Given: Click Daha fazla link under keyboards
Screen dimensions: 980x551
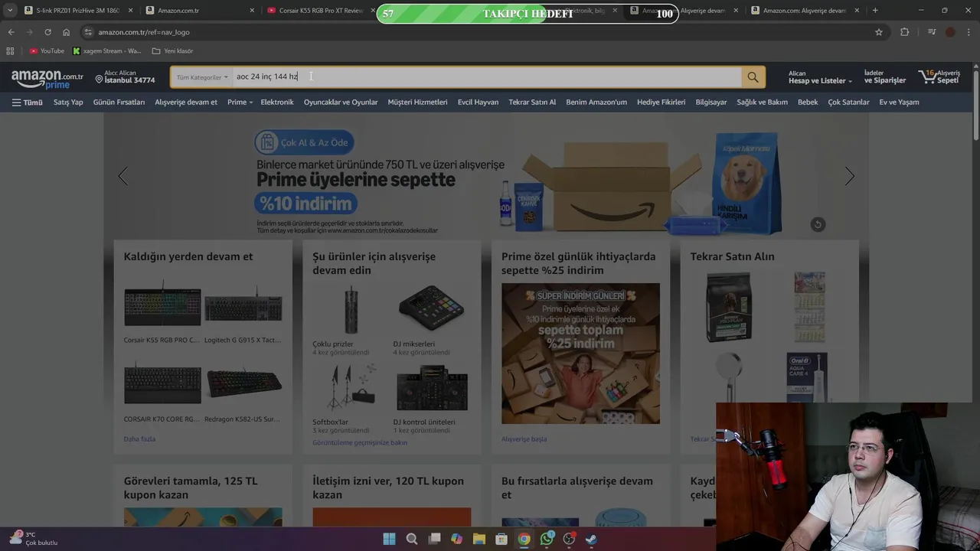Looking at the screenshot, I should pyautogui.click(x=139, y=439).
